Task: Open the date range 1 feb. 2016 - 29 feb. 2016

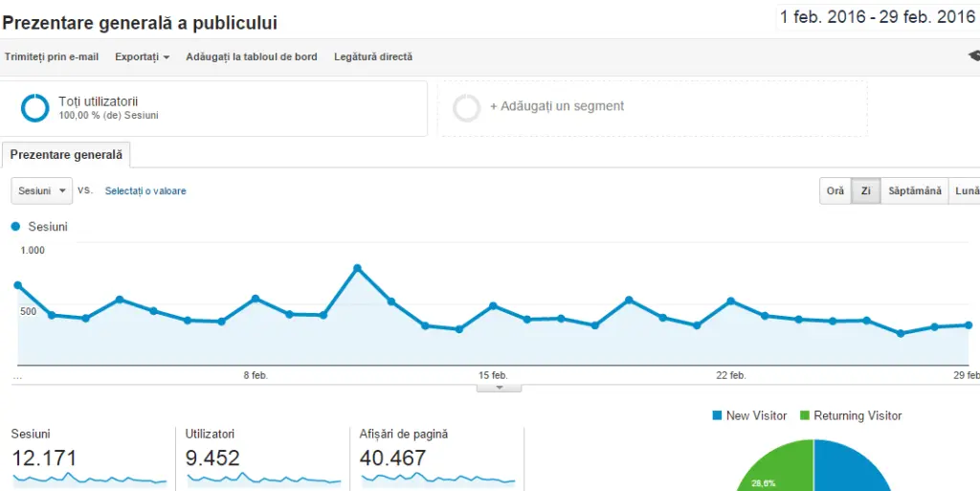Action: (878, 17)
